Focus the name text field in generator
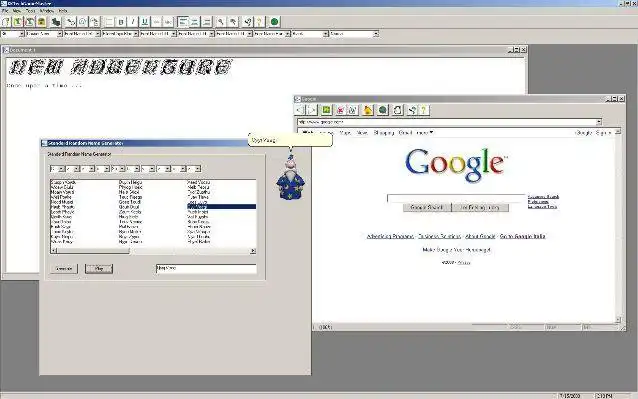Viewport: 638px width, 399px height. coord(206,268)
